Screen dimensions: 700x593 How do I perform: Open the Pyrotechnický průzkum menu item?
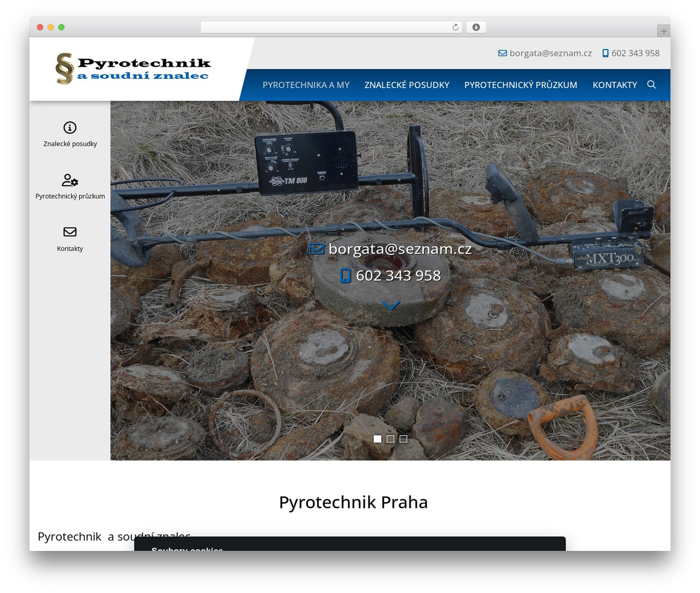521,85
